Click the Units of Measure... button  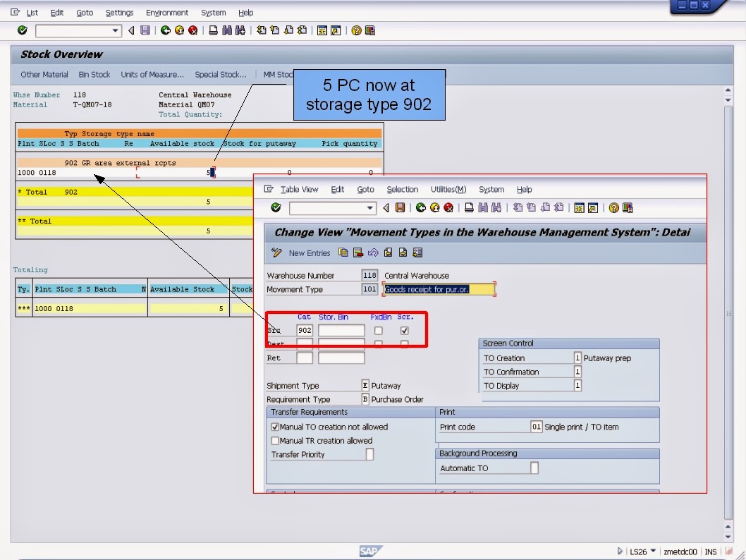pyautogui.click(x=152, y=75)
